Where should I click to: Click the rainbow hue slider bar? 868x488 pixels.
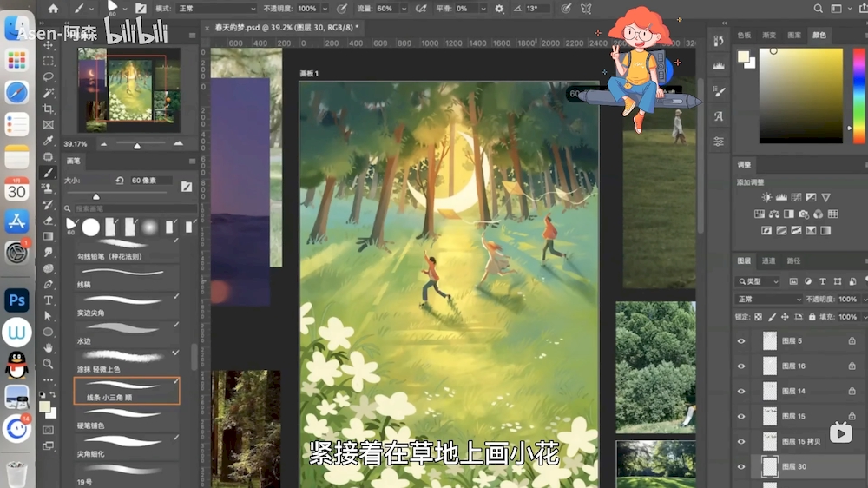(858, 96)
